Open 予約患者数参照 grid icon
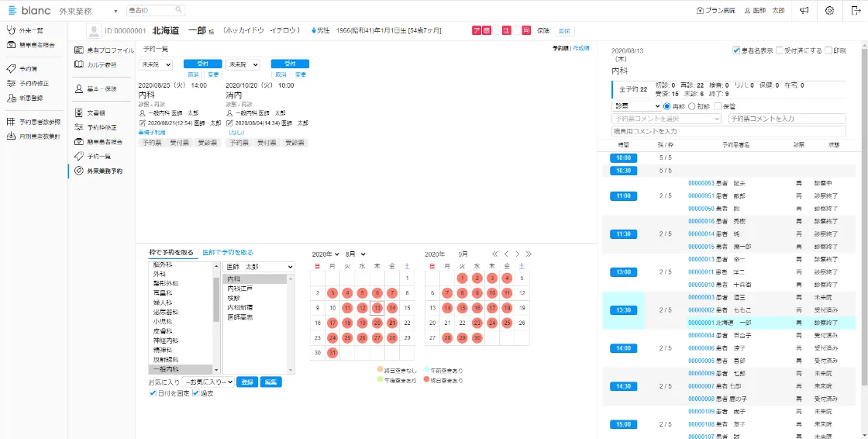 coord(11,122)
